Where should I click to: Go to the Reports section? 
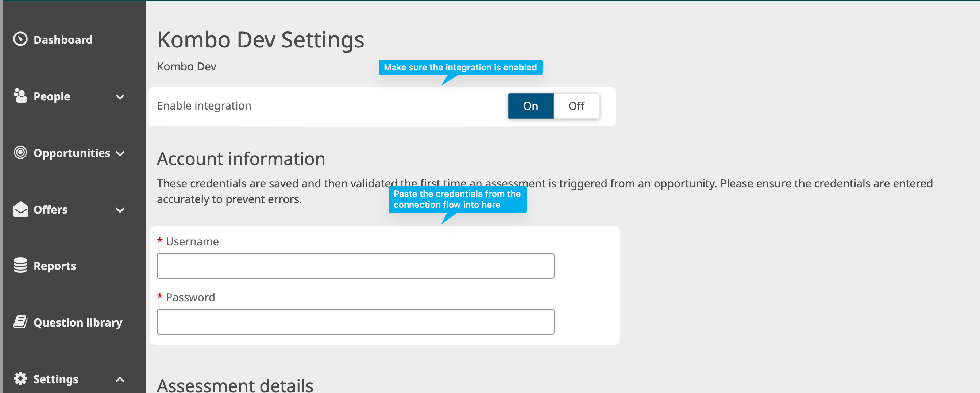(55, 266)
